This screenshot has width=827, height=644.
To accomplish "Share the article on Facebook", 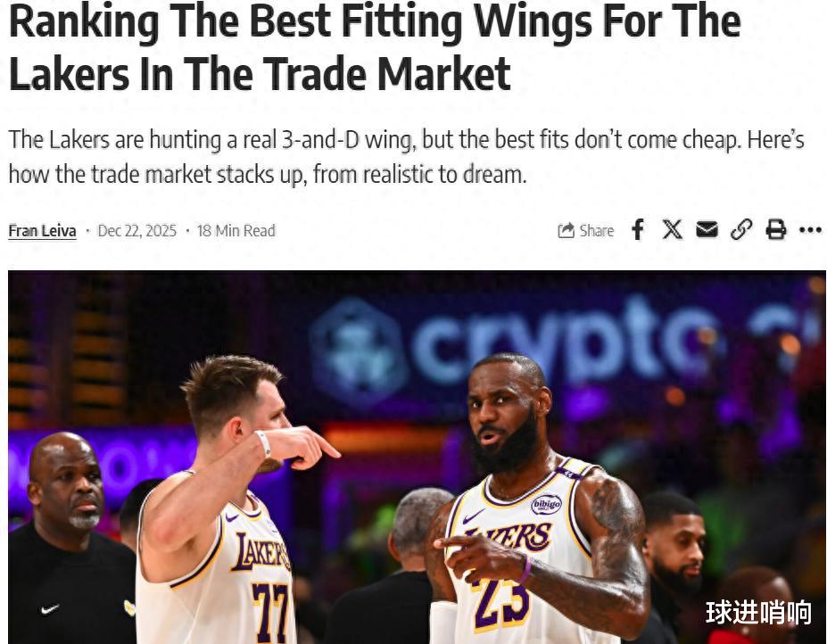I will tap(638, 230).
